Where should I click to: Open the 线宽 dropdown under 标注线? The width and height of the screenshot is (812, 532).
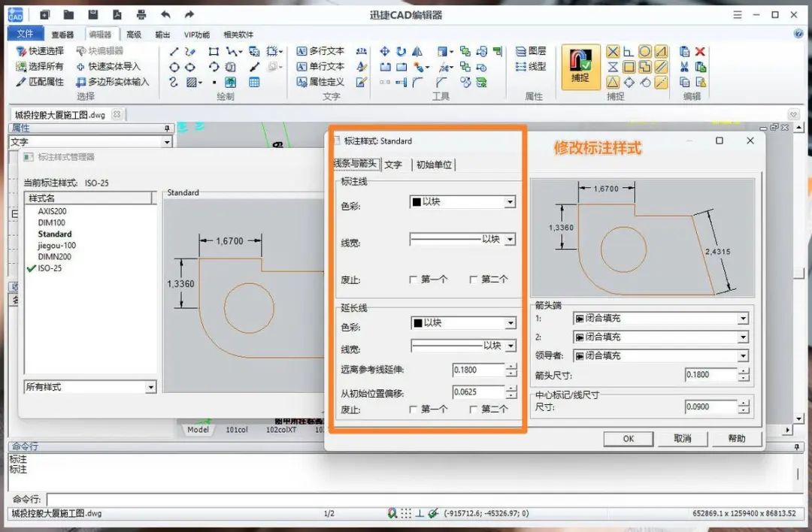(511, 238)
